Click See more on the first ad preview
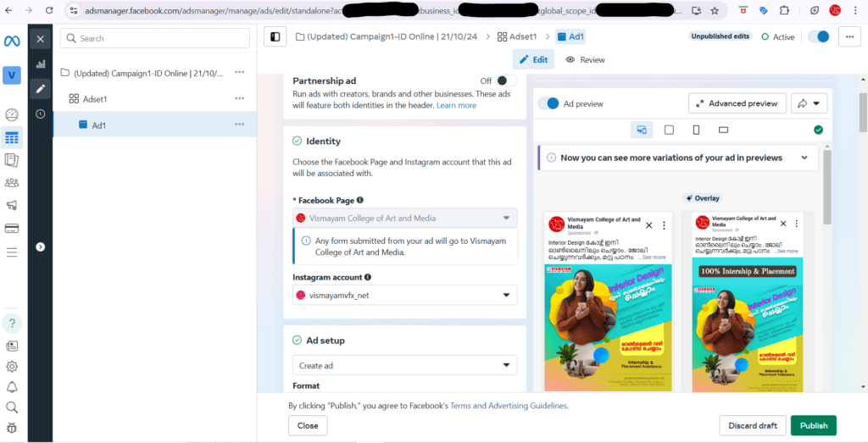The image size is (868, 443). (x=652, y=257)
